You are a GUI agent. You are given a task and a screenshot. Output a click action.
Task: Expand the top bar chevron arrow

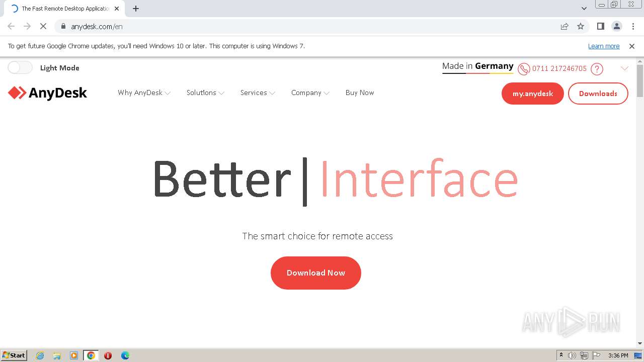624,68
